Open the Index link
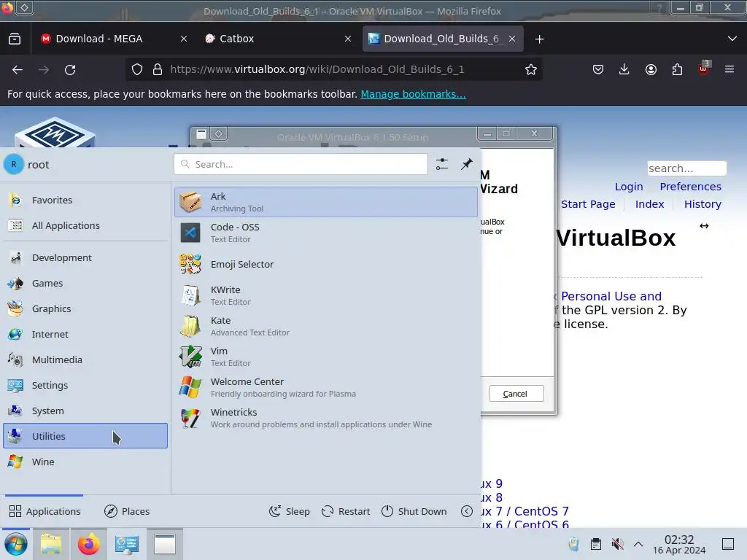747x560 pixels. tap(649, 204)
